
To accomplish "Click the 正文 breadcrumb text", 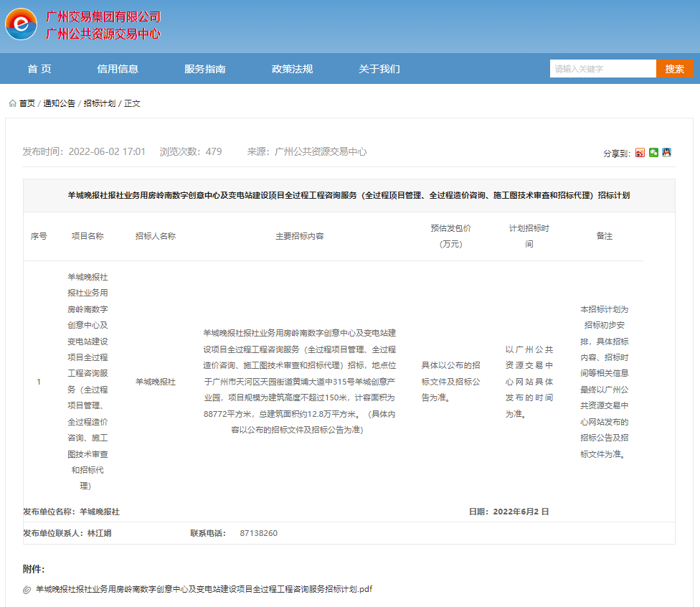I will coord(132,103).
